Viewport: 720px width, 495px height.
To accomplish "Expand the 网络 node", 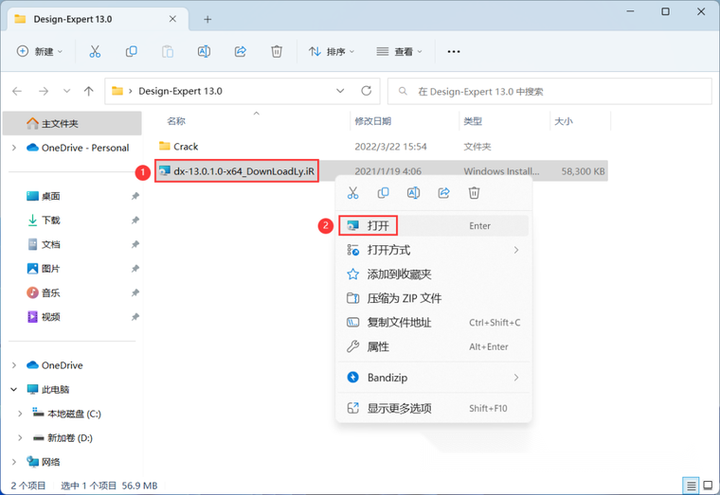I will point(14,462).
